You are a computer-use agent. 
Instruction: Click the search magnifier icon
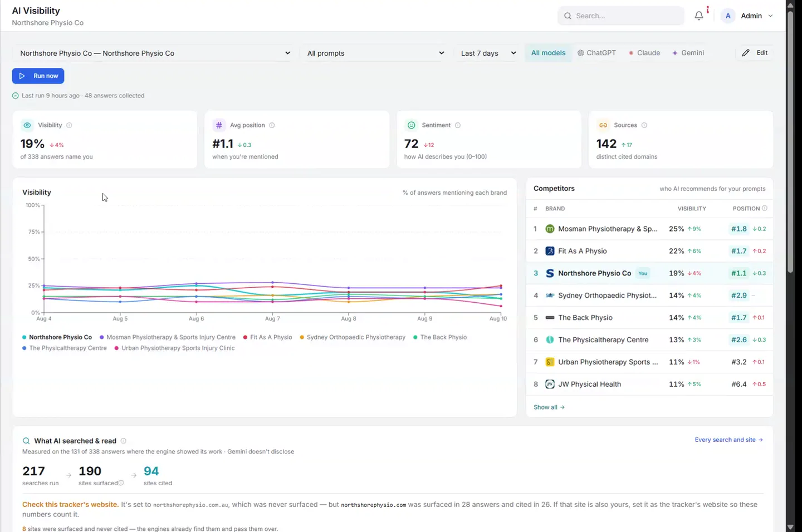pyautogui.click(x=568, y=16)
